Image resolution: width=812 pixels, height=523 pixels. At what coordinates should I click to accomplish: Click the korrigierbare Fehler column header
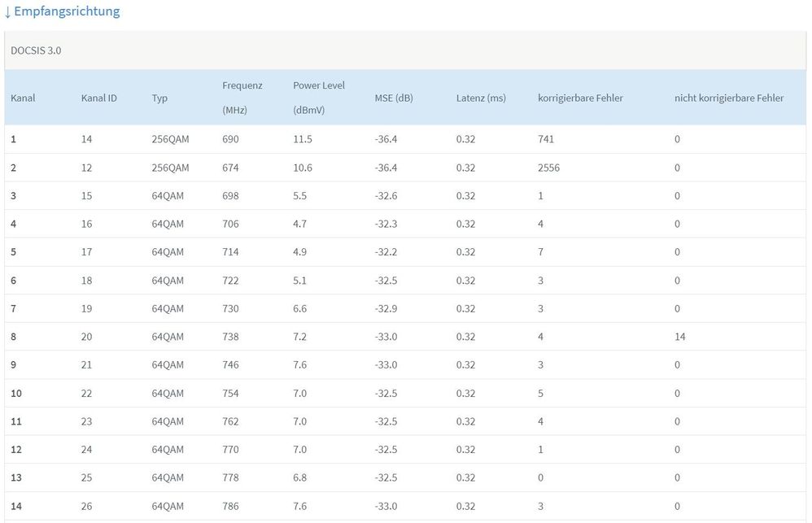click(580, 98)
